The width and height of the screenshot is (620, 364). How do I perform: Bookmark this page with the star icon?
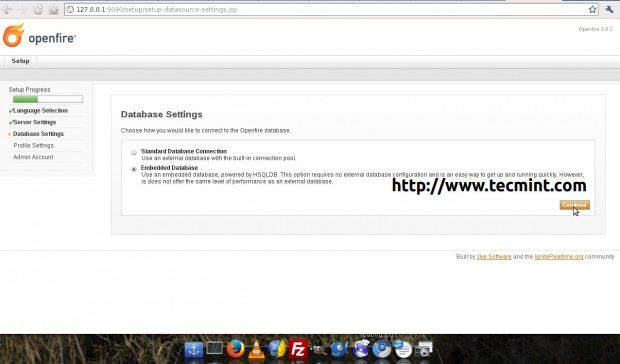pyautogui.click(x=592, y=9)
